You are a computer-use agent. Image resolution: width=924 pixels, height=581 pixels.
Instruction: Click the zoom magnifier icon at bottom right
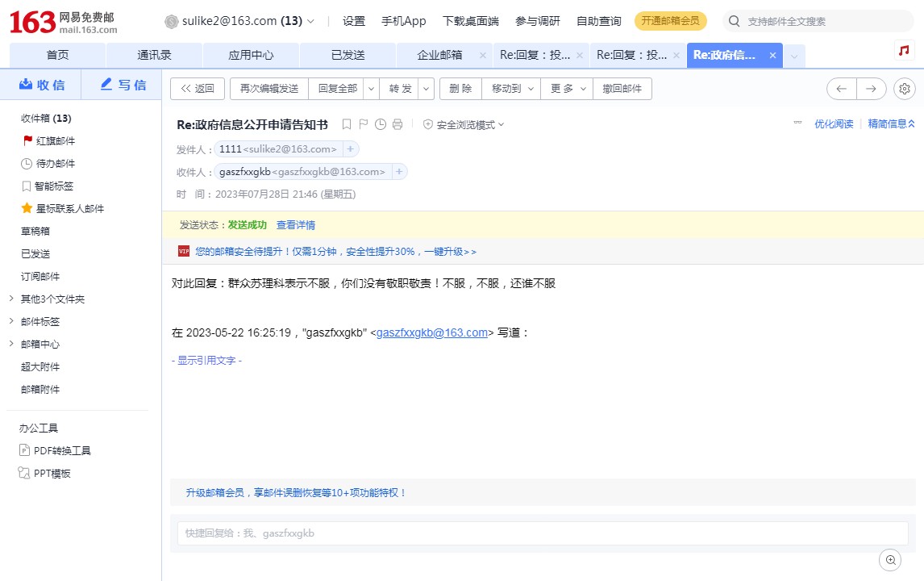[x=890, y=559]
